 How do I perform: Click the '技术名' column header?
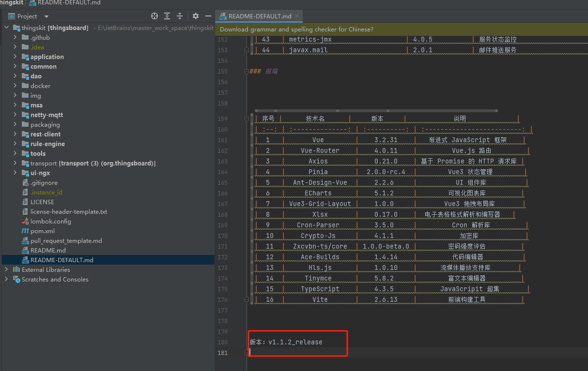(315, 119)
